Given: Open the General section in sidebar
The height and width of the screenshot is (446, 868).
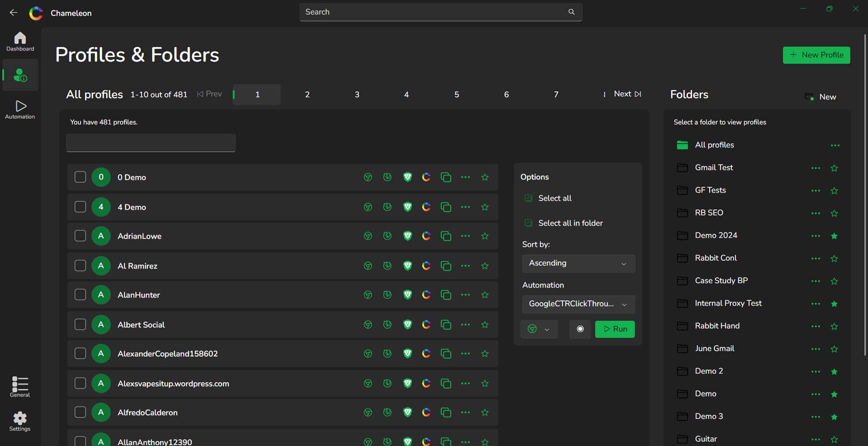Looking at the screenshot, I should click(20, 387).
